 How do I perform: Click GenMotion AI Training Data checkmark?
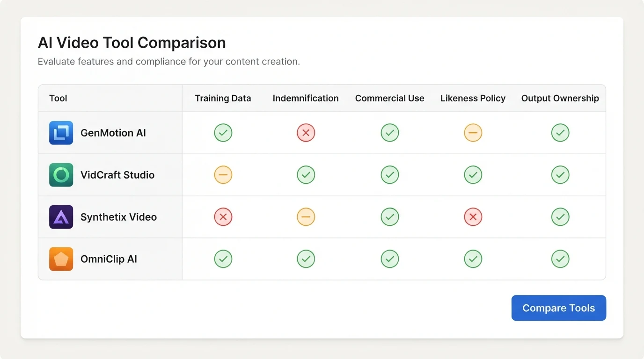pyautogui.click(x=223, y=133)
